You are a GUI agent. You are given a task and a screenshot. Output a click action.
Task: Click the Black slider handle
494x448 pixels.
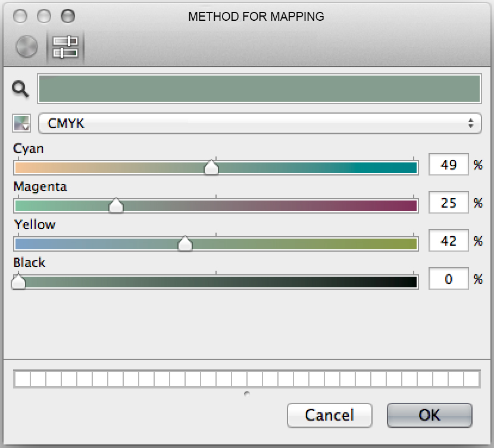pos(18,281)
